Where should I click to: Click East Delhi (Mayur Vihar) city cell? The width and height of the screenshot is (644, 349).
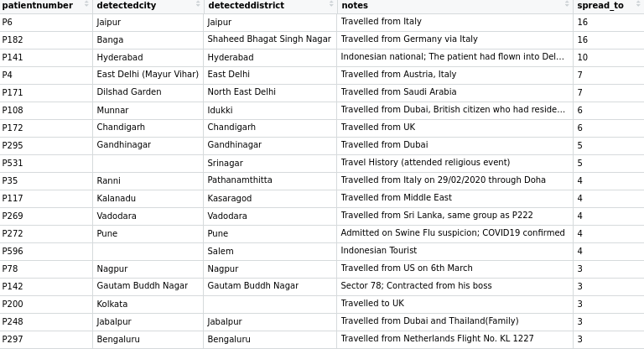pos(148,75)
